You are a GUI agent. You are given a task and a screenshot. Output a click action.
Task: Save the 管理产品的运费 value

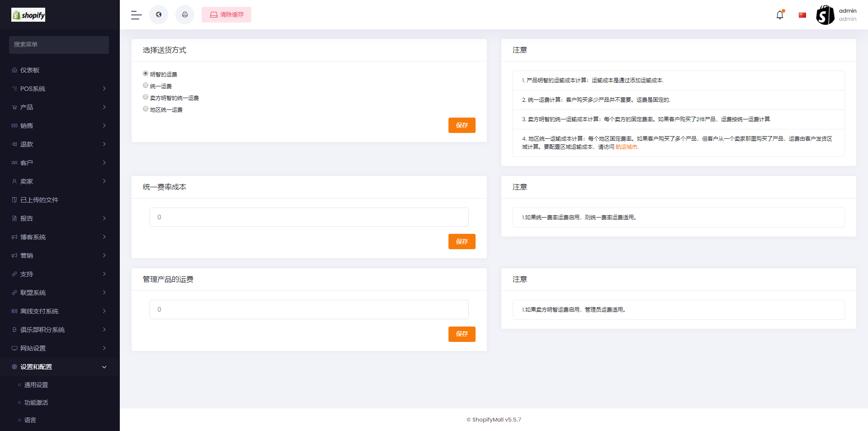(x=462, y=334)
